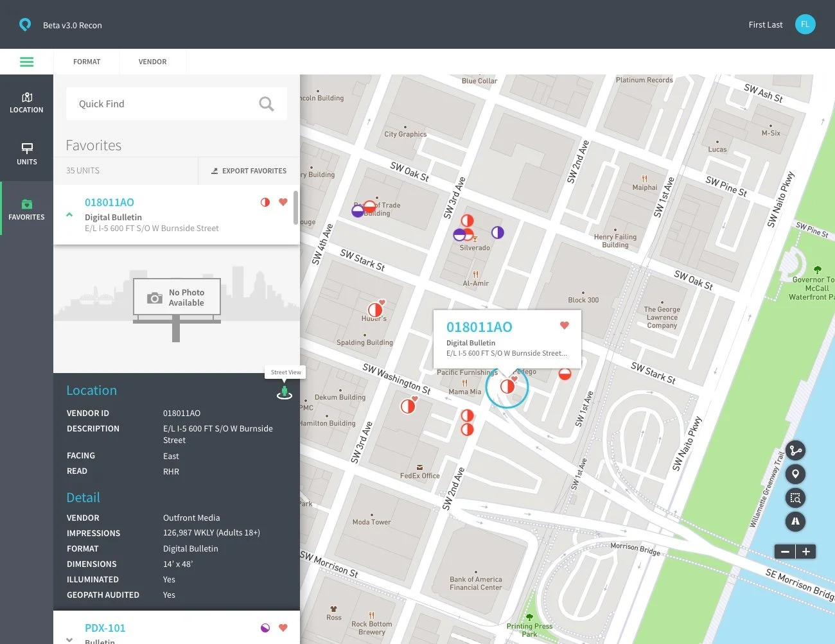Click the Quick Find search field
Viewport: 835px width, 644px height.
[177, 104]
